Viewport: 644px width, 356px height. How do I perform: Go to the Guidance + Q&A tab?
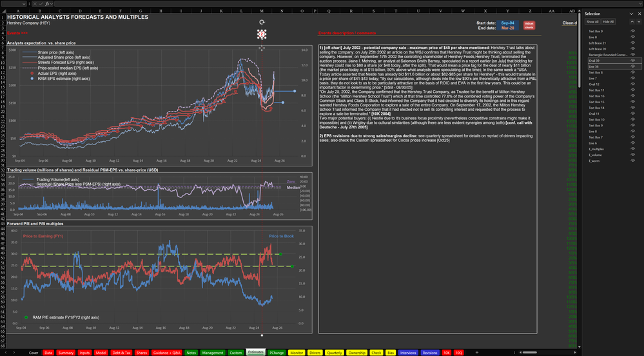coord(166,353)
